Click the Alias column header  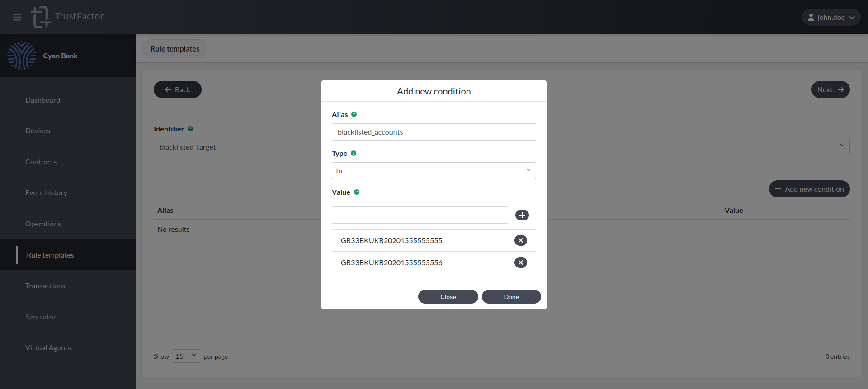point(165,210)
